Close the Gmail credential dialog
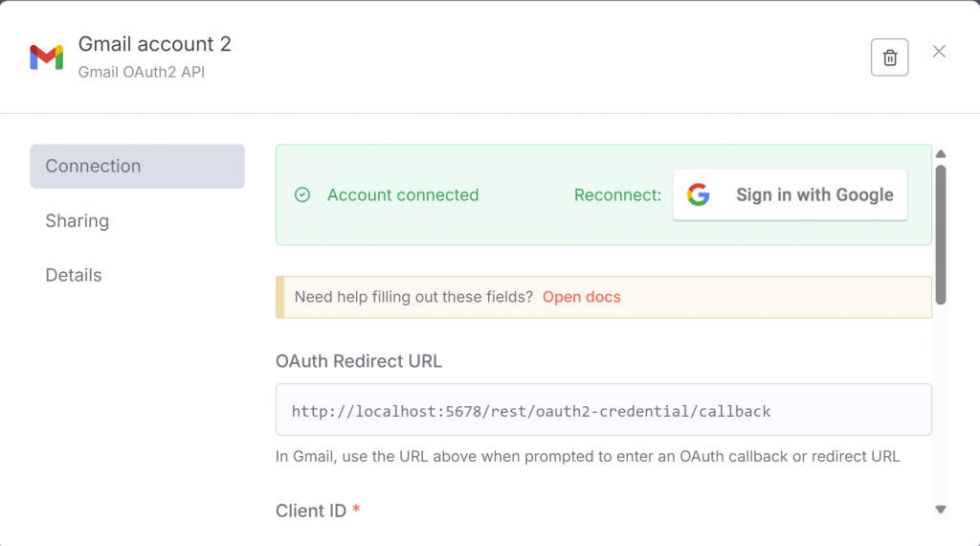 939,52
